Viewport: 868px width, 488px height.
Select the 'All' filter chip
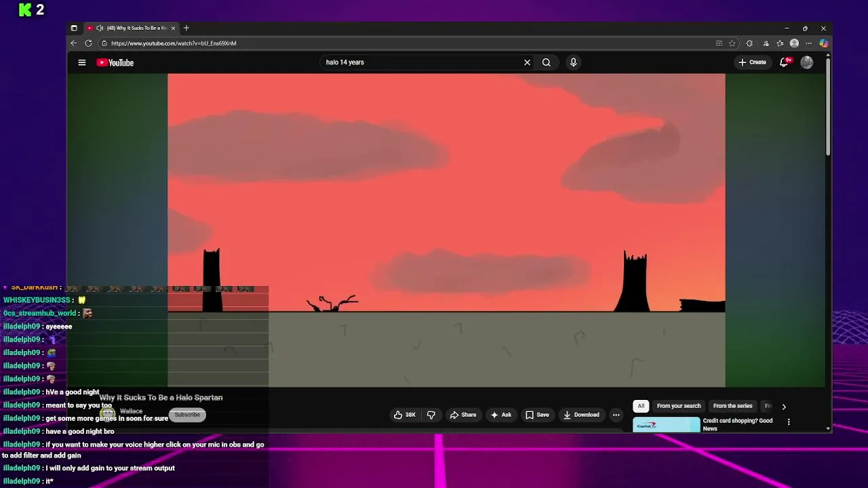coord(641,406)
